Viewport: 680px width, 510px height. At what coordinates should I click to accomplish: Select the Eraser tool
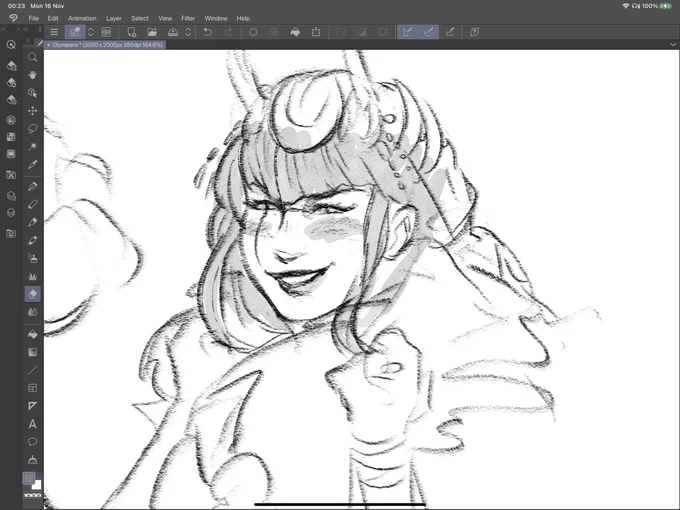coord(33,294)
